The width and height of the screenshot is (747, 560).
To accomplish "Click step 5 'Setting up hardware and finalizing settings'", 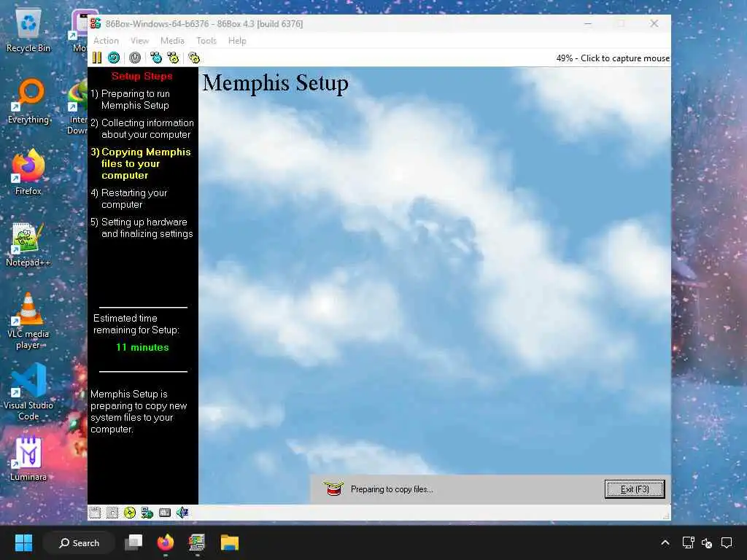I will click(142, 227).
